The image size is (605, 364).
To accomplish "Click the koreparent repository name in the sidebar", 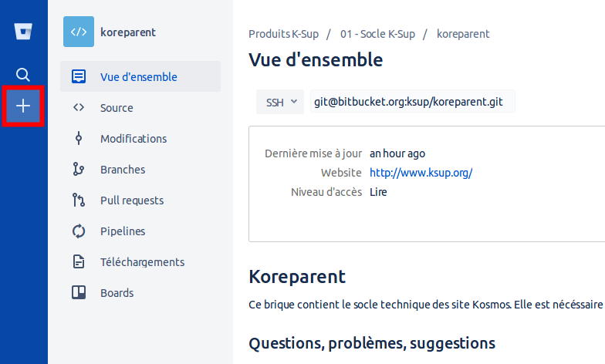I will click(x=128, y=32).
